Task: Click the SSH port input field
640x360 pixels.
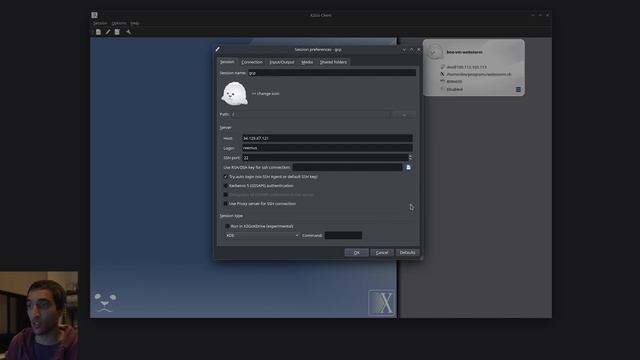Action: pos(325,158)
